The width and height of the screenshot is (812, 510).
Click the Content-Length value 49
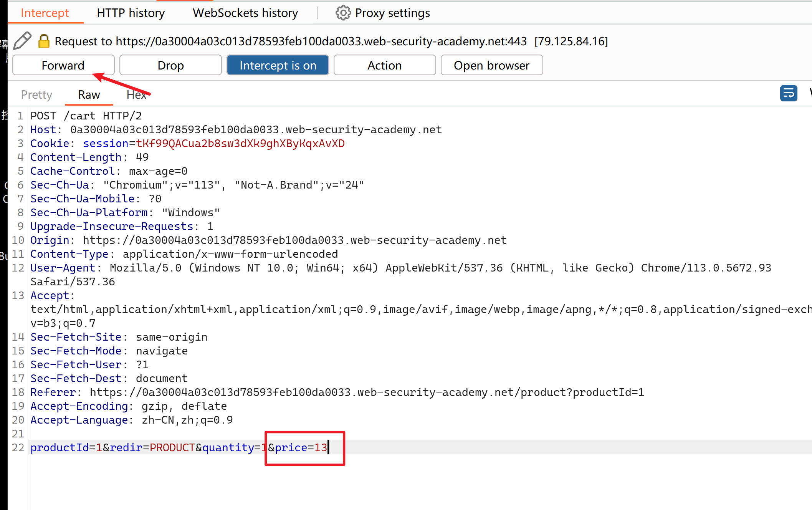coord(142,157)
